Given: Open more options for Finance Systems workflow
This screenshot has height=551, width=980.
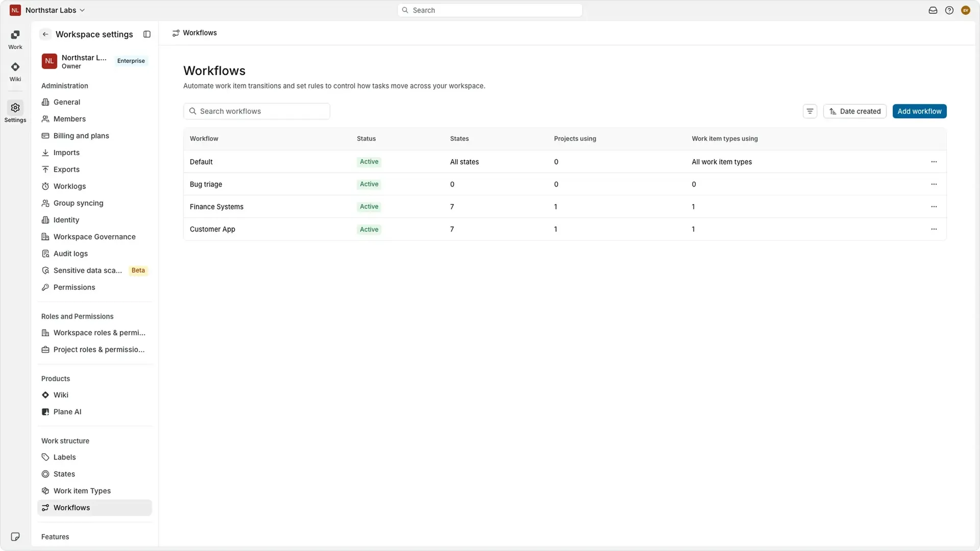Looking at the screenshot, I should [x=934, y=207].
